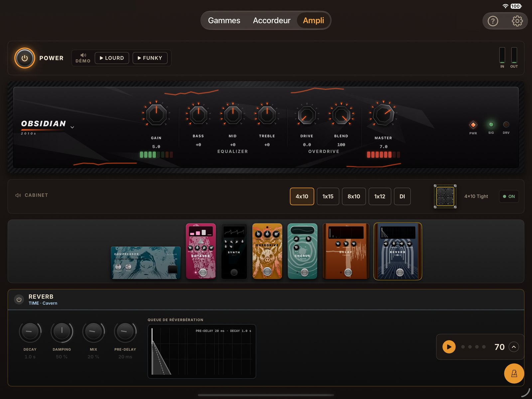Select the DI cabinet option
532x399 pixels.
coord(402,197)
